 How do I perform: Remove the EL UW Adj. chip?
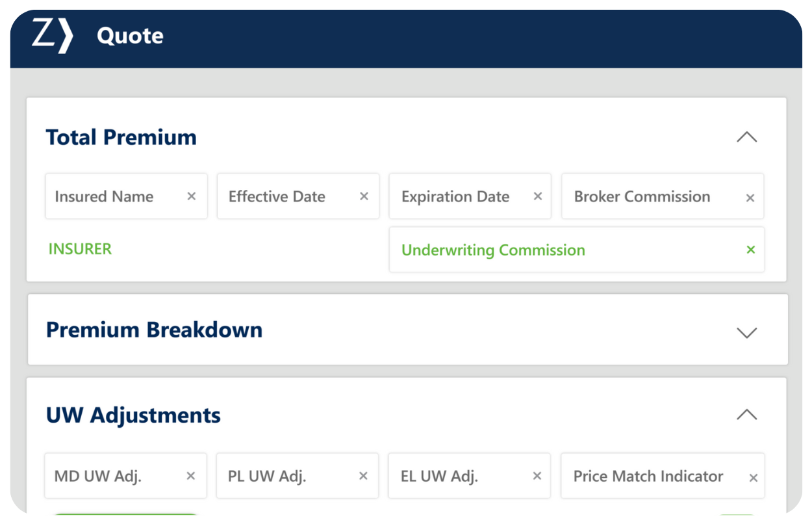(x=537, y=476)
